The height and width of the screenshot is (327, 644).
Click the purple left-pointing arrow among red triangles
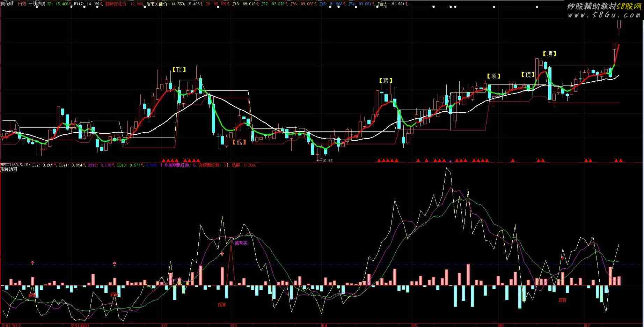click(450, 161)
